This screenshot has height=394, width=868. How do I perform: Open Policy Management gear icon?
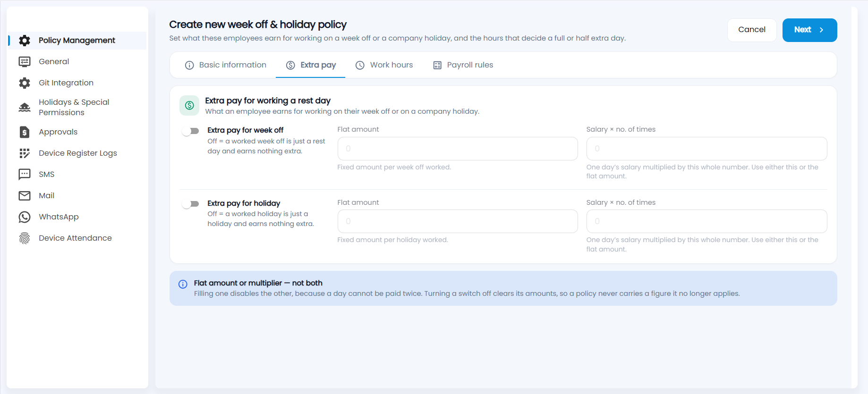pyautogui.click(x=25, y=41)
